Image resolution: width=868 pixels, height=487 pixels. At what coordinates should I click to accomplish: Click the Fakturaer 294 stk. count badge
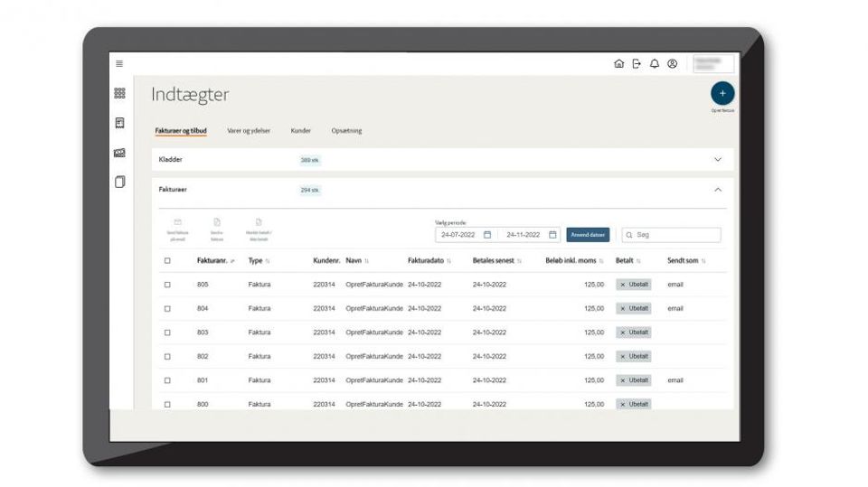pyautogui.click(x=310, y=190)
